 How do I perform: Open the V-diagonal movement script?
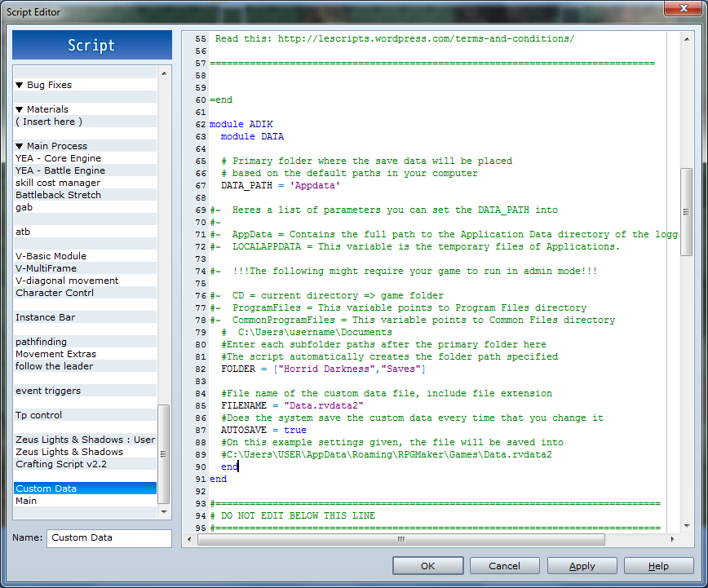(86, 281)
